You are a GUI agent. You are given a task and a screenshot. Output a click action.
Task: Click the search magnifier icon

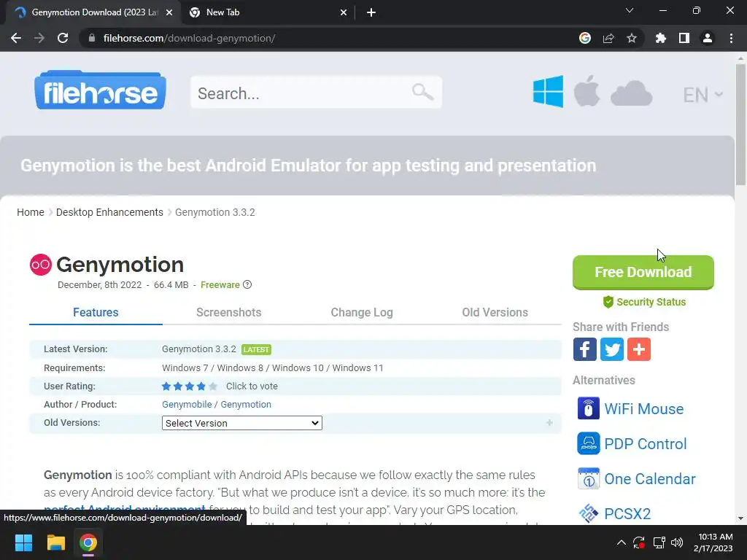[422, 92]
